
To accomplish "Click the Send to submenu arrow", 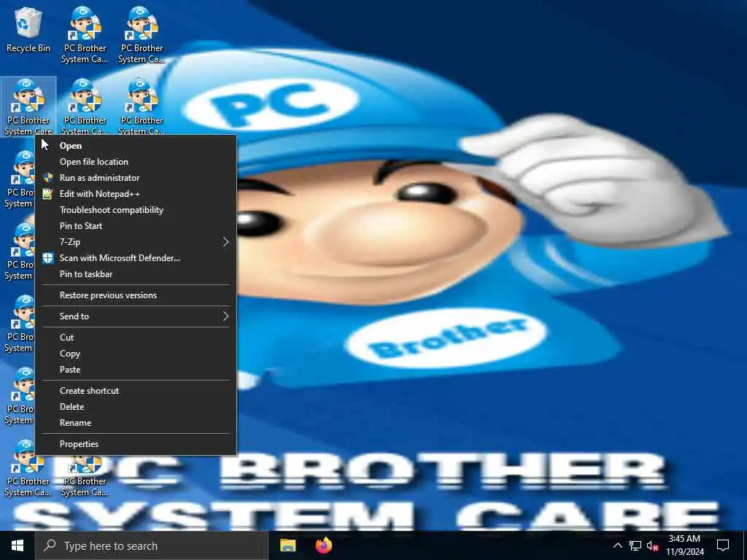I will (x=226, y=316).
